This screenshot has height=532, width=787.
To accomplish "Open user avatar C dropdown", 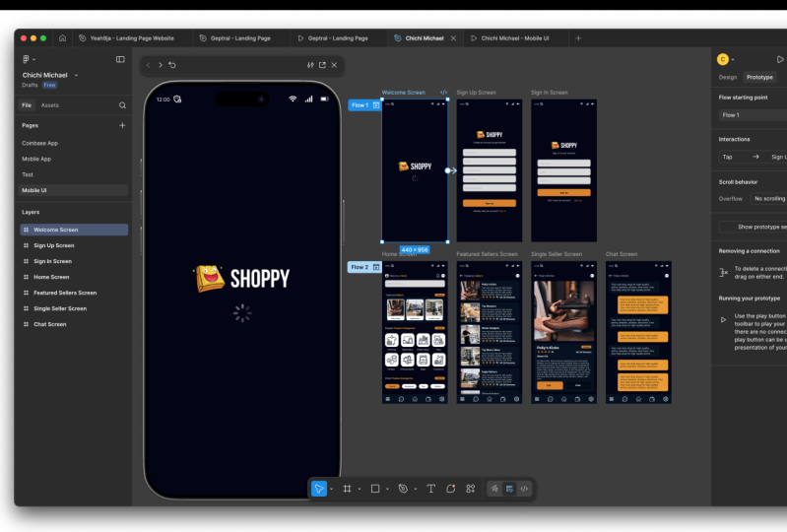I will (726, 59).
